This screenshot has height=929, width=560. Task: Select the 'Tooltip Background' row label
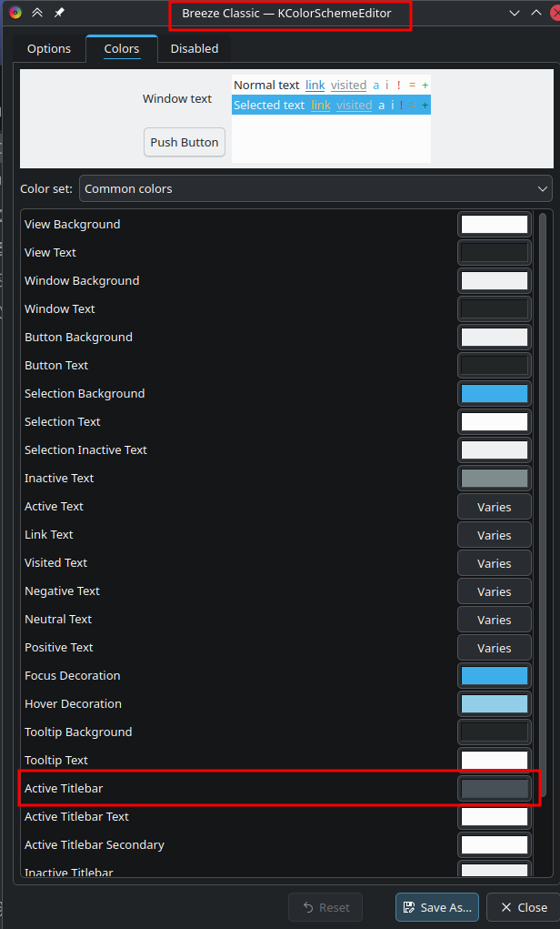78,732
